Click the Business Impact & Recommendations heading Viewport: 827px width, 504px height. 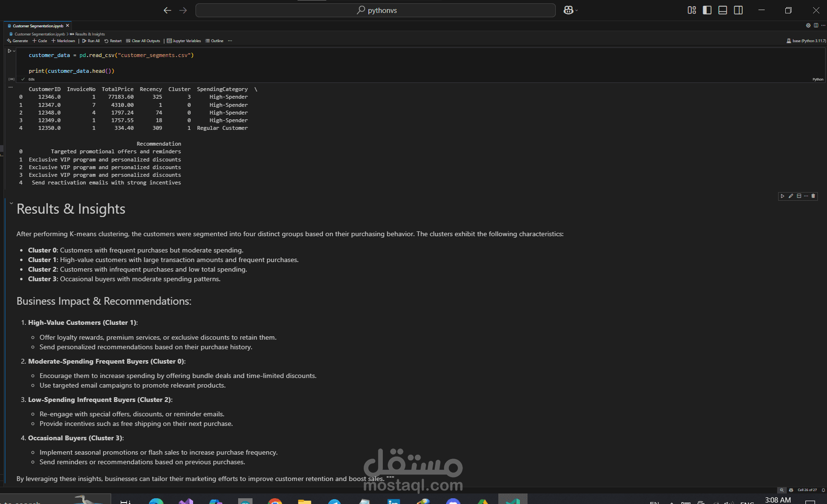pyautogui.click(x=104, y=301)
